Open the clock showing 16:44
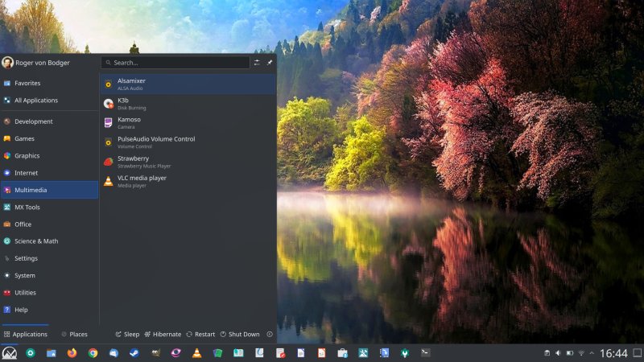 (x=613, y=353)
